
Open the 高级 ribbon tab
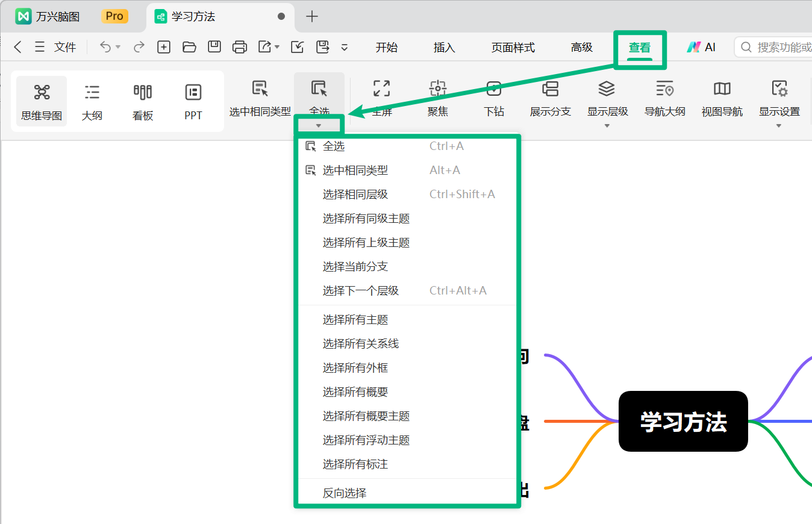click(x=582, y=48)
